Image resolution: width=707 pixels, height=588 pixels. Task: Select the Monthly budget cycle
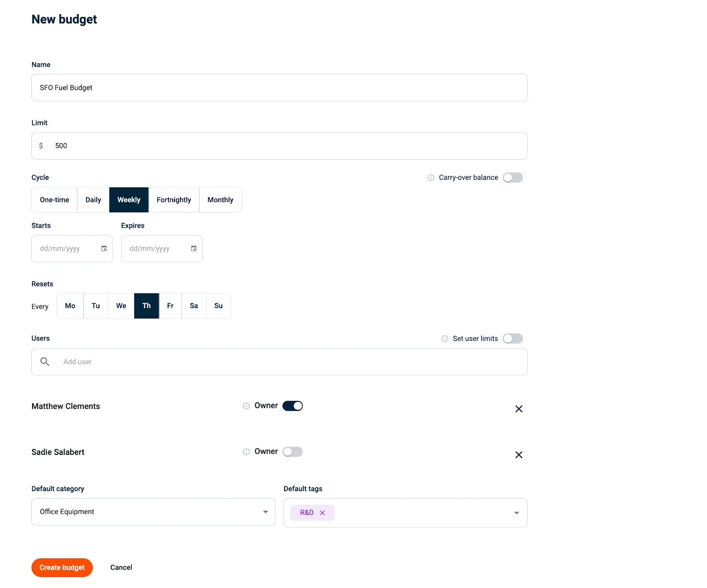(x=220, y=199)
